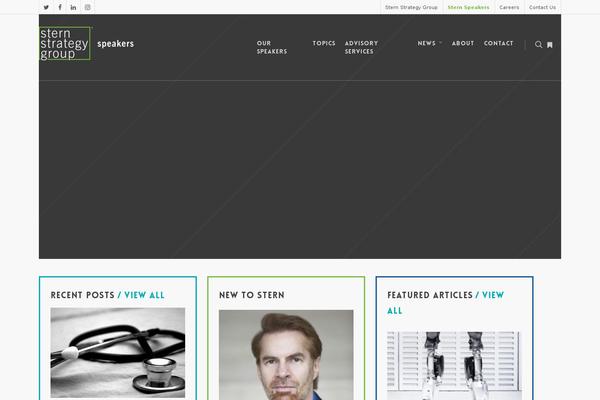Open the Contact Us top link
The image size is (600, 400).
(542, 7)
